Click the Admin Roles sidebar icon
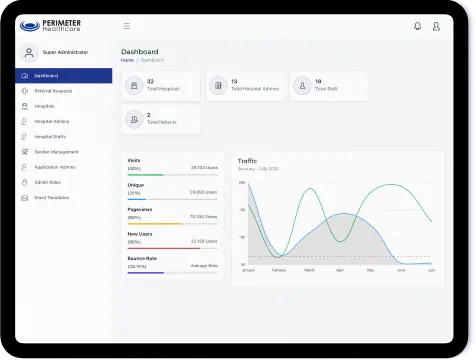The image size is (476, 360). (x=24, y=182)
